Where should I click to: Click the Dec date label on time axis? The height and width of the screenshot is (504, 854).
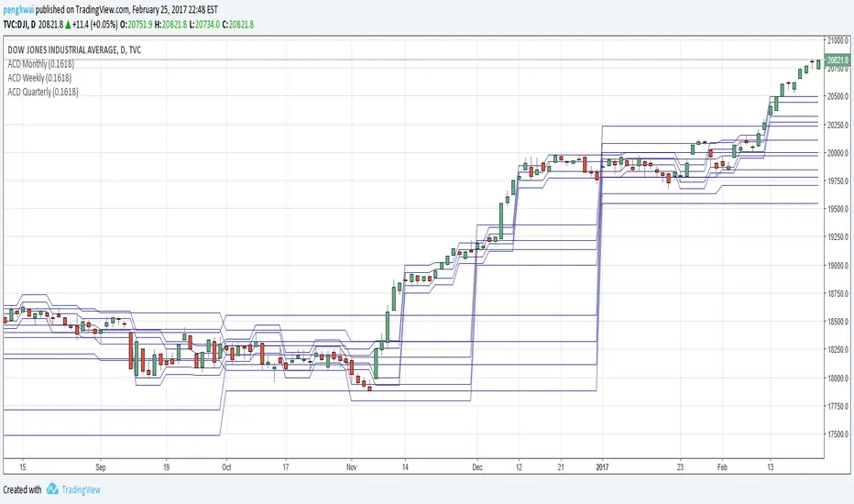click(x=477, y=467)
